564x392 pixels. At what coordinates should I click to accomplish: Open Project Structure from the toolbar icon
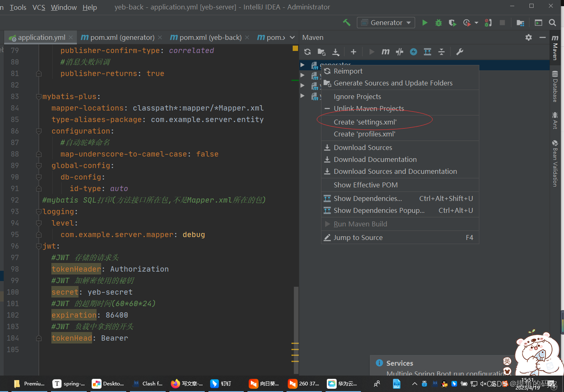point(520,23)
